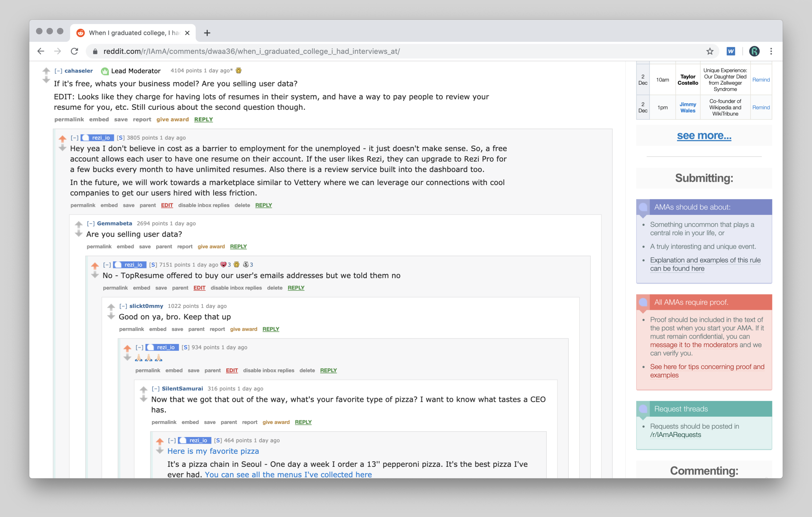Give award to Gemmabeta's comment
This screenshot has height=517, width=812.
(211, 246)
